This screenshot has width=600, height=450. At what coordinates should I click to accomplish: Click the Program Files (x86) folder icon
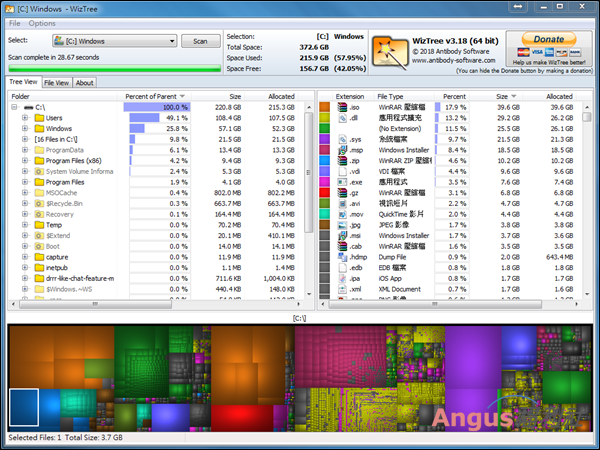pos(39,161)
